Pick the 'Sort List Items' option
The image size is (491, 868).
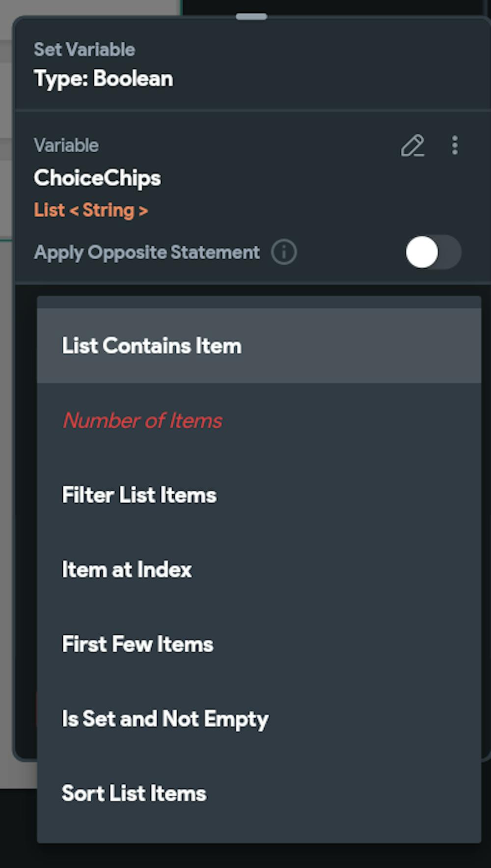134,794
